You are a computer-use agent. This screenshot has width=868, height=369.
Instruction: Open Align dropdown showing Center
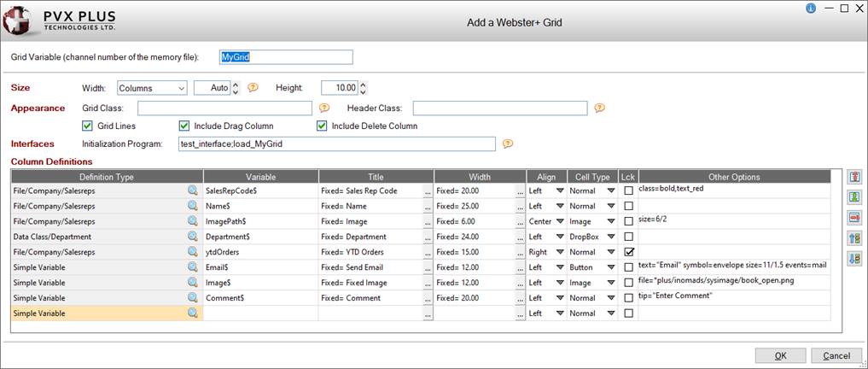pyautogui.click(x=560, y=221)
